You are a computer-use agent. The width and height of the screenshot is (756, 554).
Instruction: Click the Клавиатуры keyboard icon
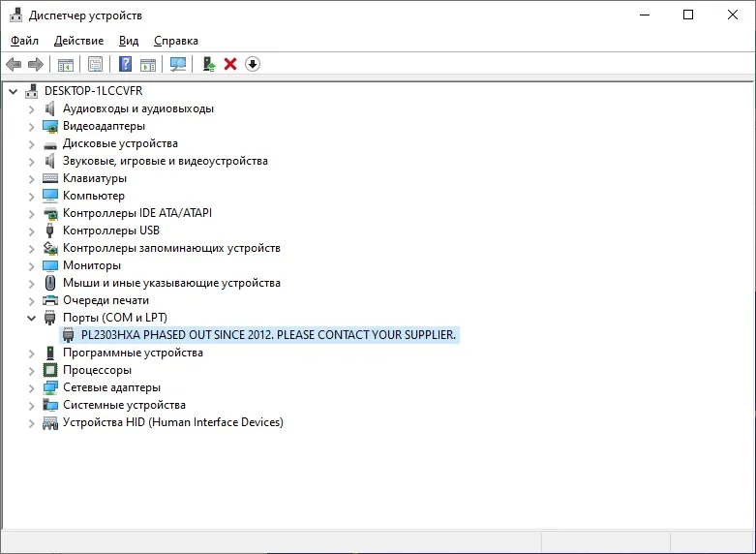click(50, 178)
